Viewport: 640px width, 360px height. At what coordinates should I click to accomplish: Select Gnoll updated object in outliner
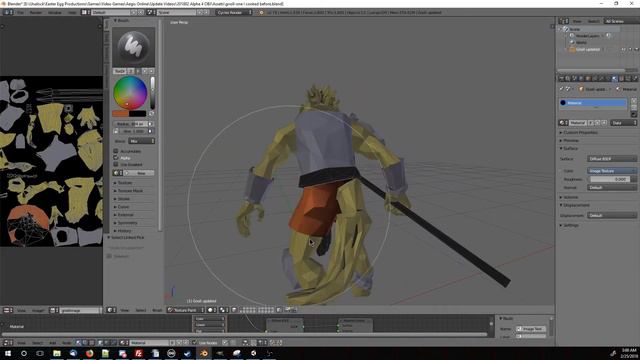(x=588, y=49)
